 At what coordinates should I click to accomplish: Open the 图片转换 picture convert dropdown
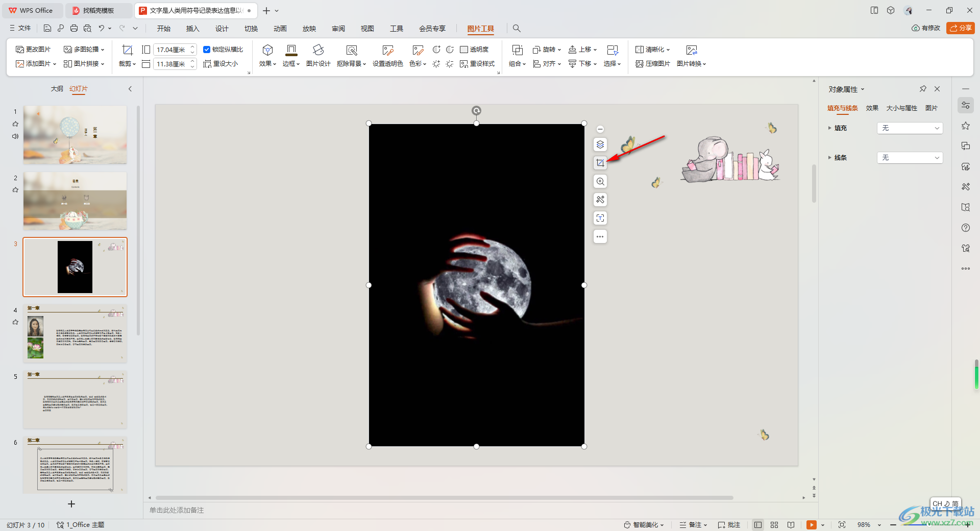click(x=691, y=56)
